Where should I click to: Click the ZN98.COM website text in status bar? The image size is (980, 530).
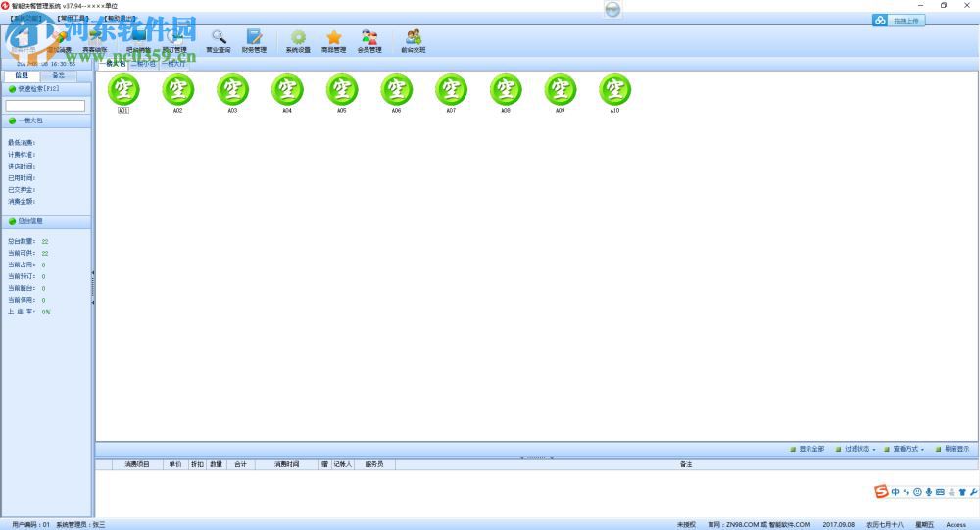[x=759, y=525]
